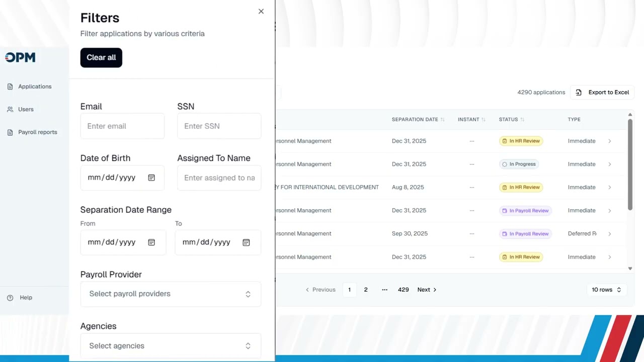Click the Users people icon
Screen dimensions: 644x362
point(10,109)
